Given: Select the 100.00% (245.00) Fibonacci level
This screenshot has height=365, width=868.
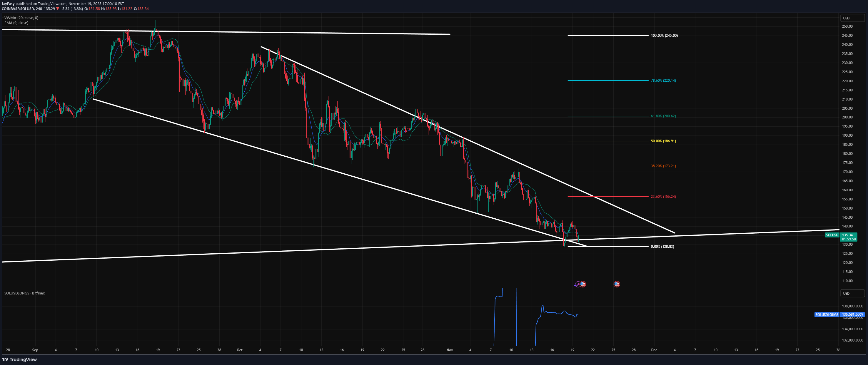Looking at the screenshot, I should (x=664, y=35).
